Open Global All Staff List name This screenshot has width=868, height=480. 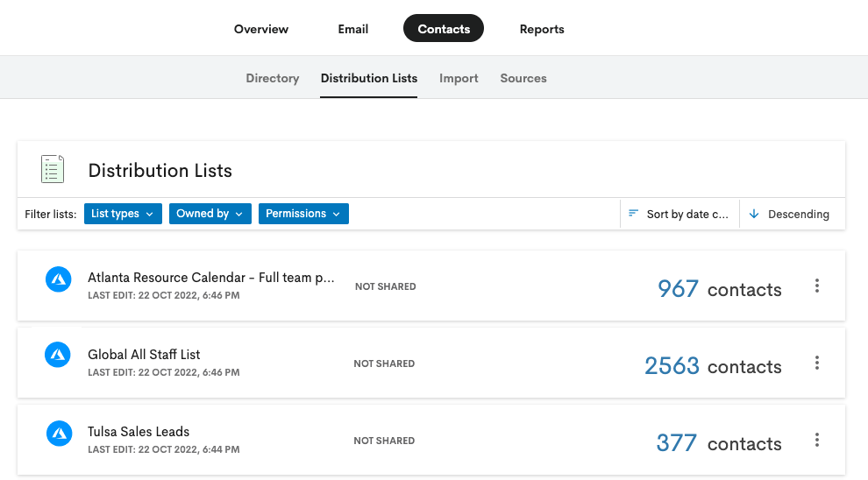tap(144, 354)
